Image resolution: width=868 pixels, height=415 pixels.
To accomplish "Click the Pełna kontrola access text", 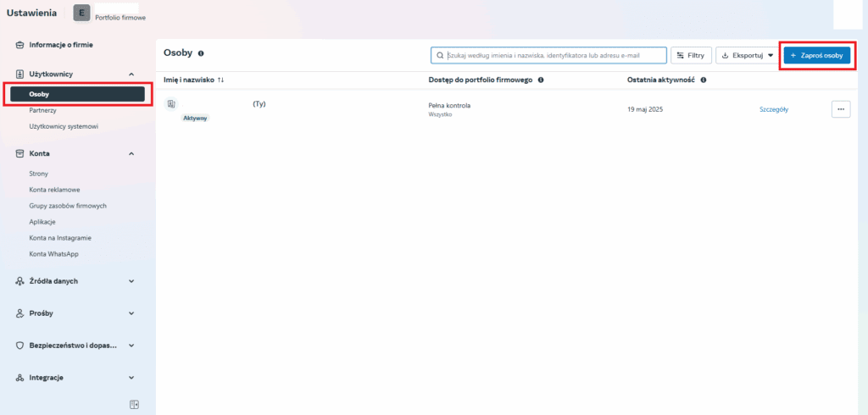I will (x=449, y=105).
